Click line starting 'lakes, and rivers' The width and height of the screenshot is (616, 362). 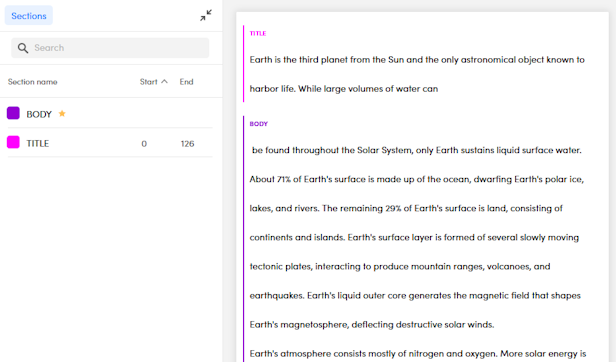[406, 208]
